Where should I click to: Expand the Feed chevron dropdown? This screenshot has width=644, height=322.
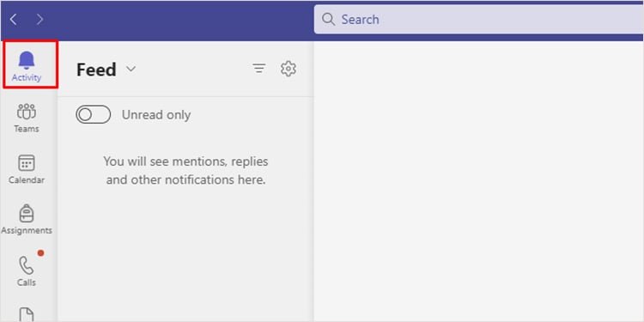pos(131,69)
